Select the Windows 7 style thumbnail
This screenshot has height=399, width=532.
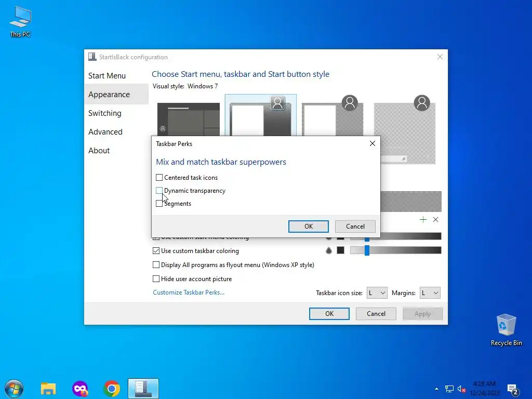pyautogui.click(x=261, y=115)
